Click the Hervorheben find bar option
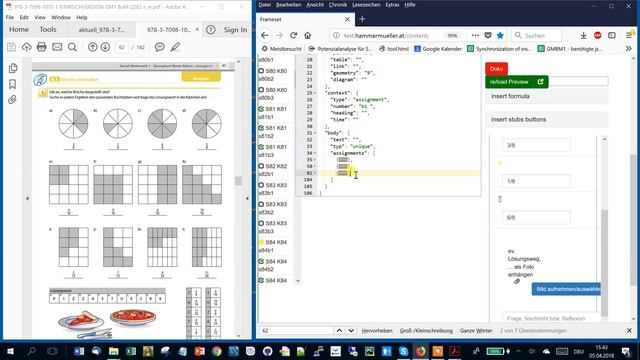Viewport: 640px width, 360px height. click(377, 331)
